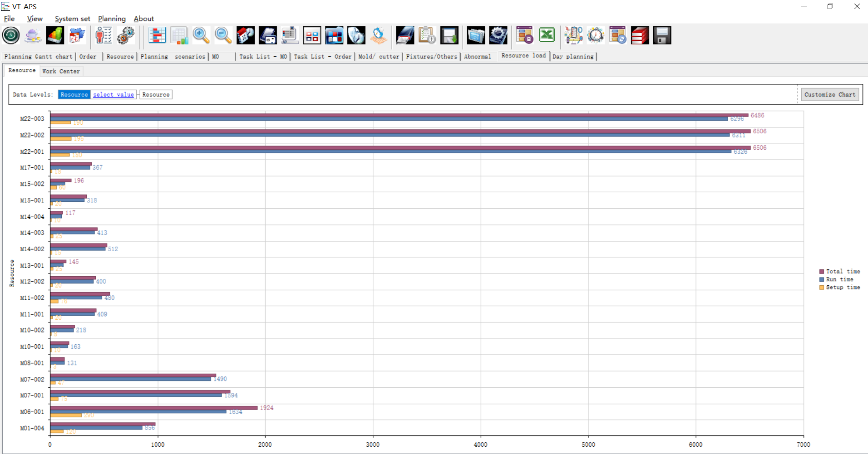Click the green Excel export icon
The height and width of the screenshot is (454, 868).
(547, 35)
